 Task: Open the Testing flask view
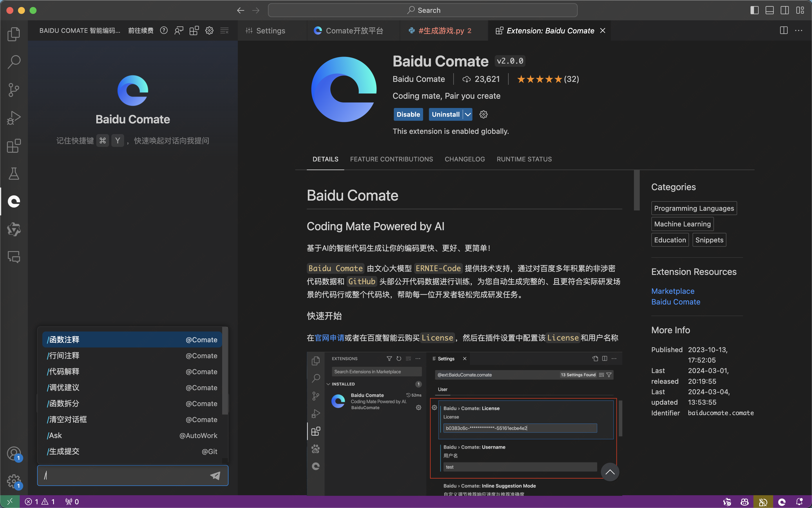[14, 173]
